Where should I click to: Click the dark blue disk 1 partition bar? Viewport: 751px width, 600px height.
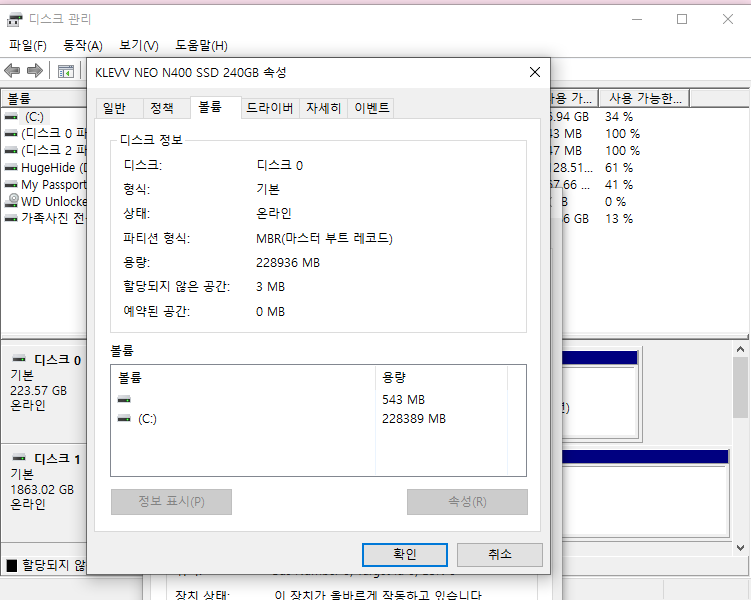[x=645, y=457]
